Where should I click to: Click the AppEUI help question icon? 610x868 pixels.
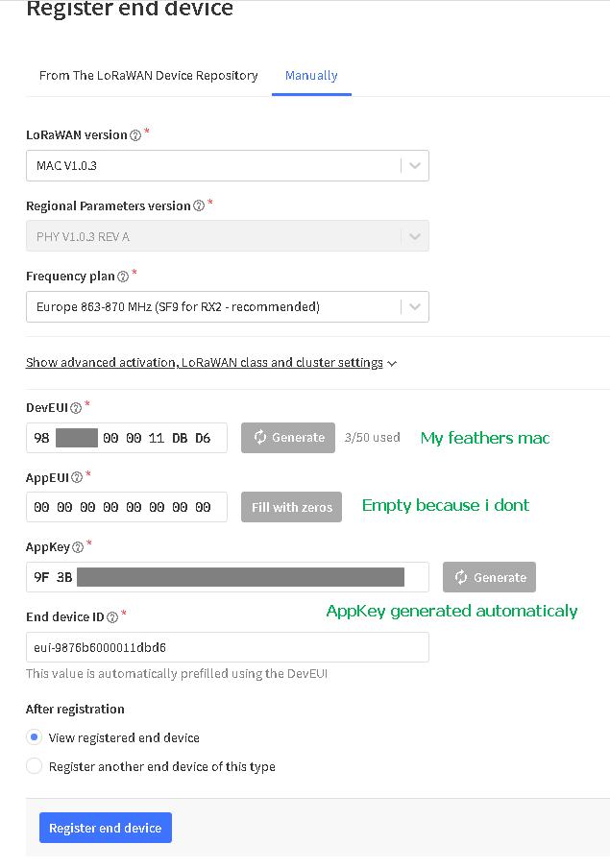point(77,477)
